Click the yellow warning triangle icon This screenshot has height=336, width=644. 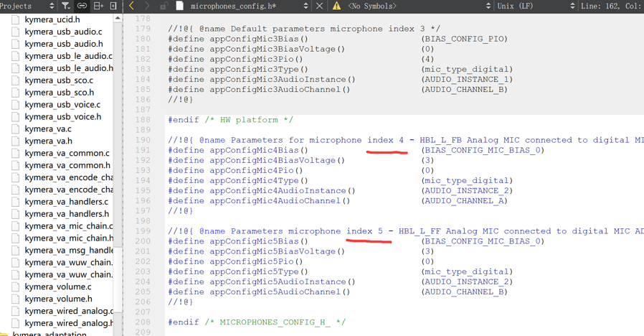coord(336,6)
